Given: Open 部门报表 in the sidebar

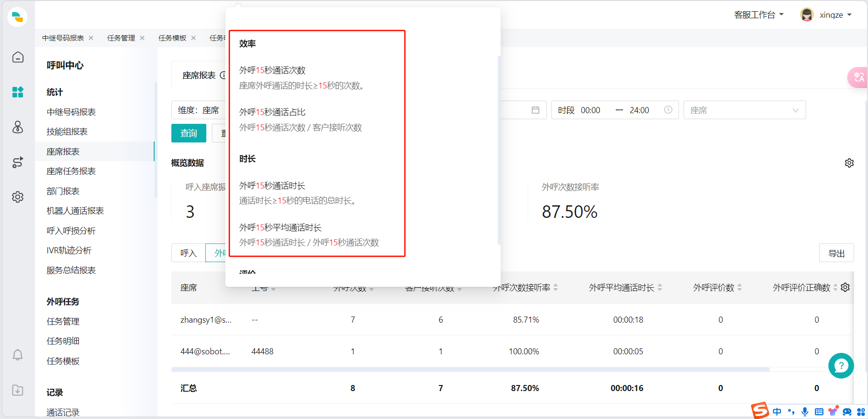Looking at the screenshot, I should (x=63, y=191).
